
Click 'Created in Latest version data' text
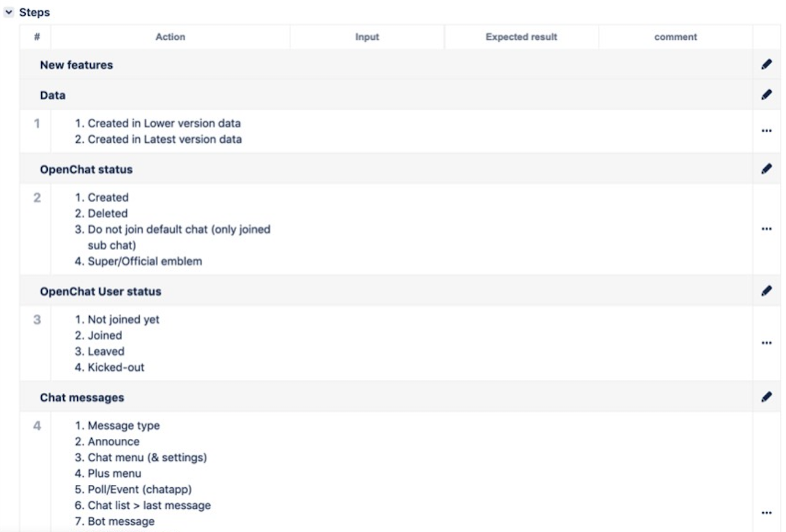(165, 139)
